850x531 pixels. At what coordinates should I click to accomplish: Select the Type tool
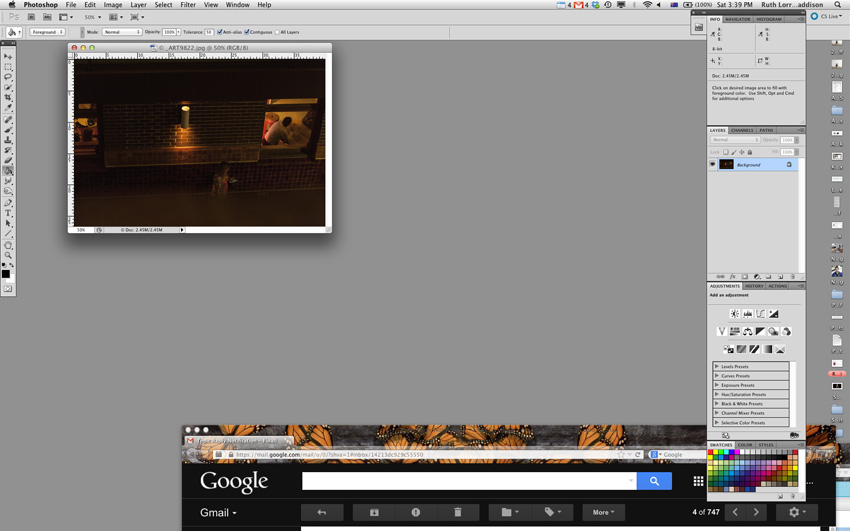[x=8, y=213]
